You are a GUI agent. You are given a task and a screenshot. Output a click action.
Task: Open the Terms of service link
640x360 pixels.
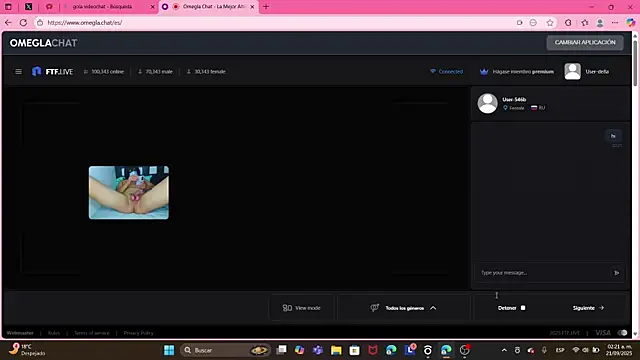tap(92, 333)
